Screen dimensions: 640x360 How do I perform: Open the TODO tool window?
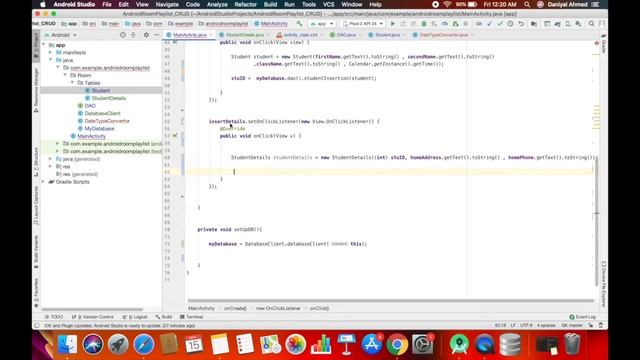click(54, 317)
